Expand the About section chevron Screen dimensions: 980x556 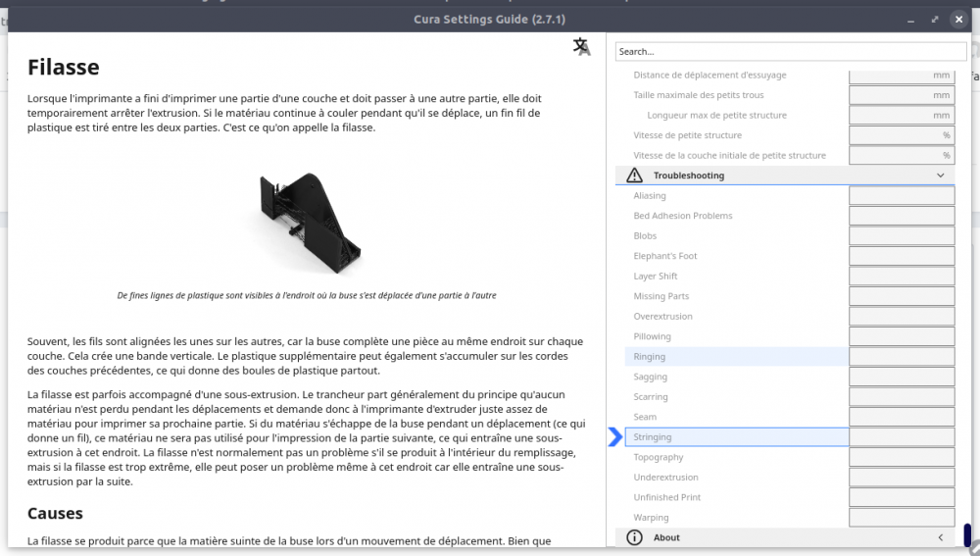(940, 537)
